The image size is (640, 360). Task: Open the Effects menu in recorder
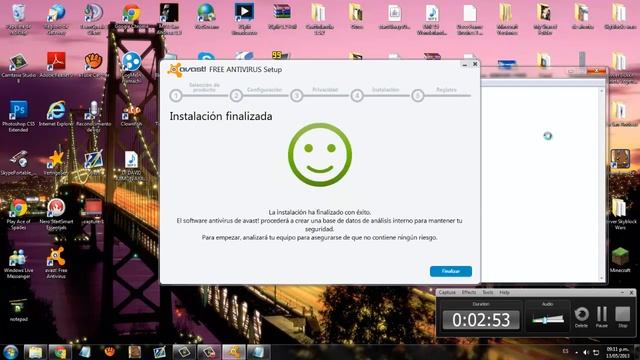point(469,292)
